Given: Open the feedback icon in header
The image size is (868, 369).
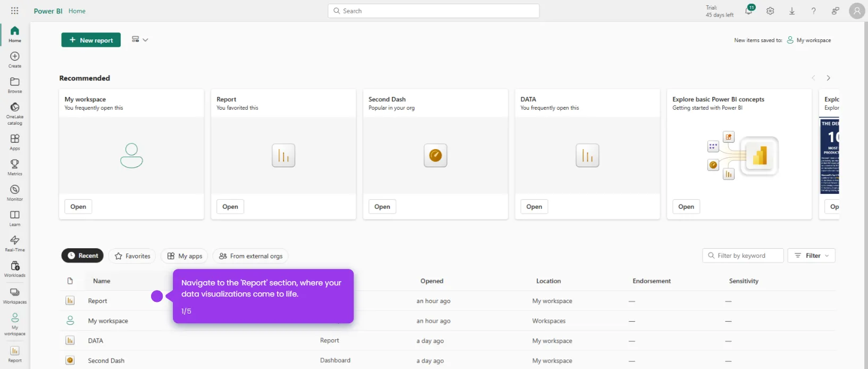Looking at the screenshot, I should pos(835,11).
